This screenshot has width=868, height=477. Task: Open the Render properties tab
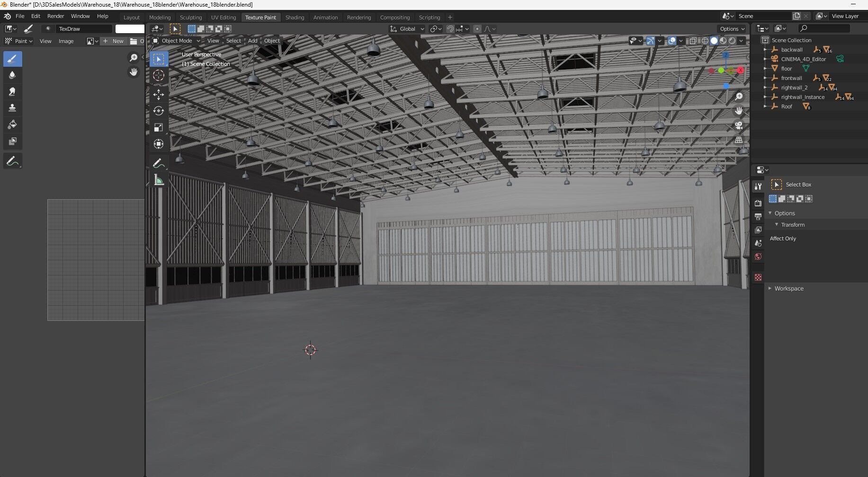click(758, 203)
